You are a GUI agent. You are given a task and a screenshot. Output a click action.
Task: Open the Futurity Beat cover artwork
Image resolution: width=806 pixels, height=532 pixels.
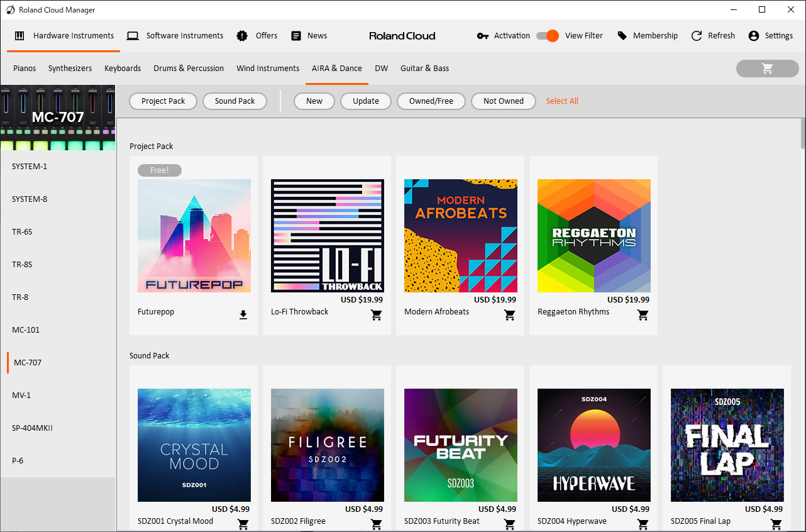click(461, 445)
